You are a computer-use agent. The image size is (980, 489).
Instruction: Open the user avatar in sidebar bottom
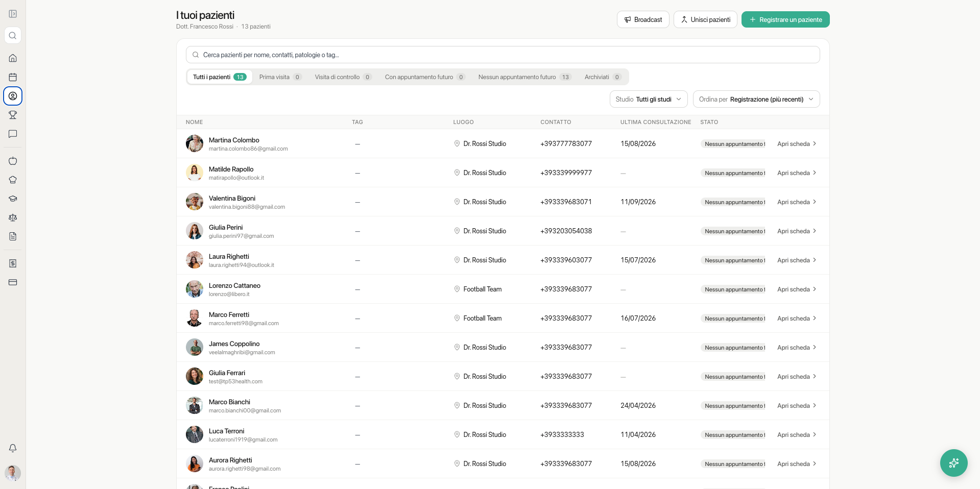(13, 473)
